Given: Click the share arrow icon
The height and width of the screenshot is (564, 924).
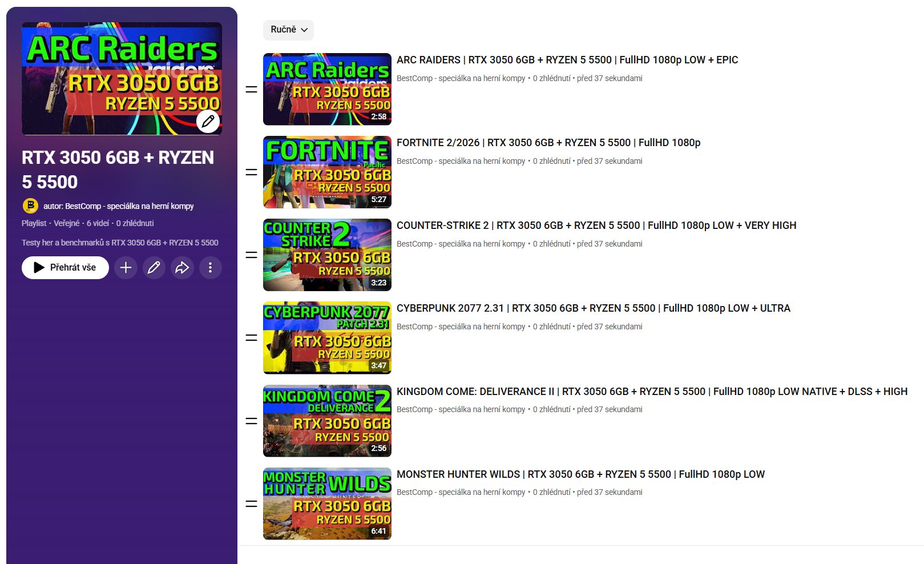Looking at the screenshot, I should pos(182,268).
